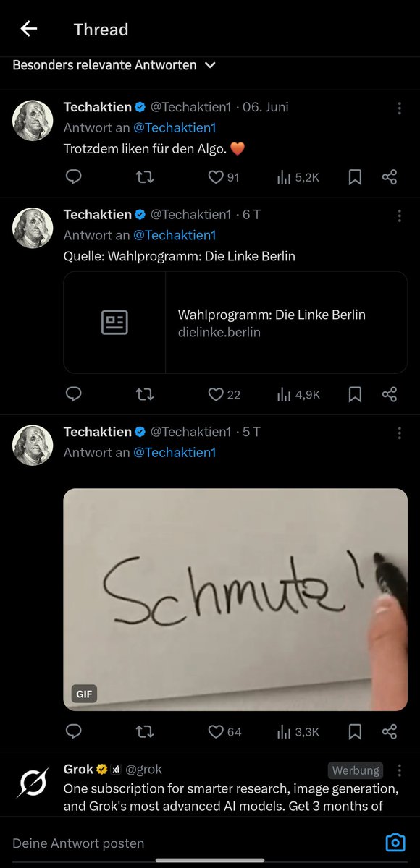Expand the 'Besonders relevante Antworten' sort dropdown

(x=114, y=65)
